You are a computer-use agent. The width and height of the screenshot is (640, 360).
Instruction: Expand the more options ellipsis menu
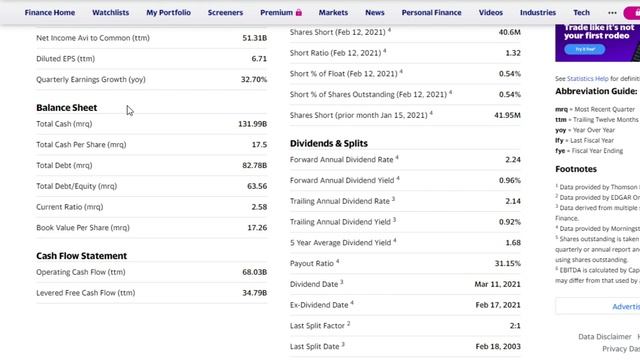pyautogui.click(x=612, y=13)
